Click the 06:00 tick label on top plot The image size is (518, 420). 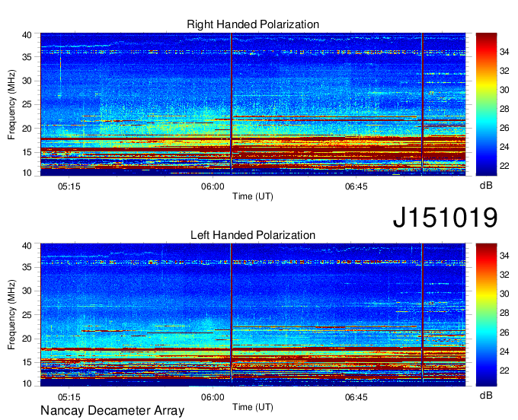coord(213,186)
